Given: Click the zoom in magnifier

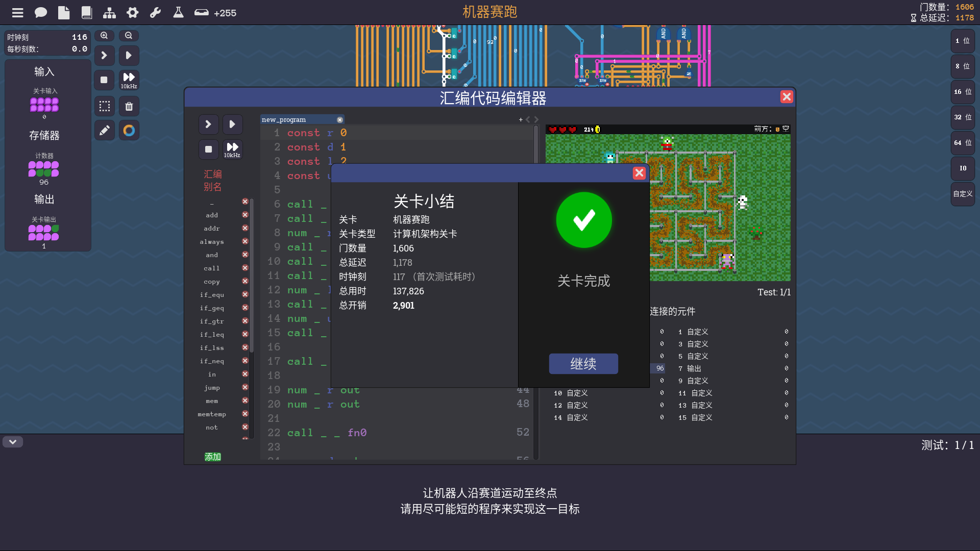Looking at the screenshot, I should click(x=104, y=36).
